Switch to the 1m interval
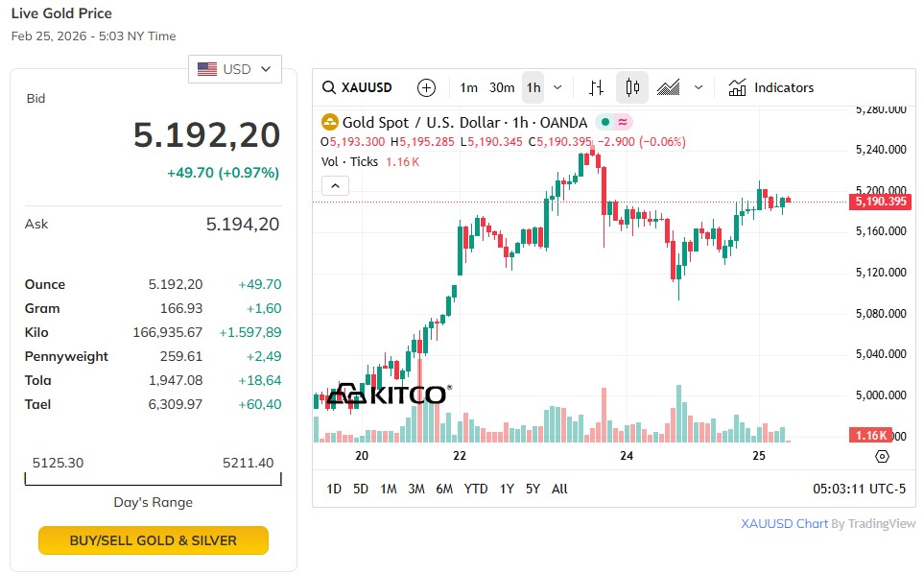 click(468, 87)
